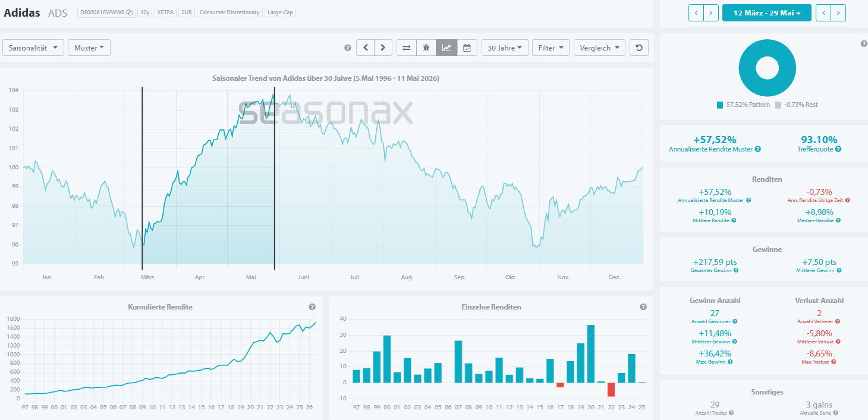This screenshot has height=420, width=868.
Task: Click the XETRA exchange tag
Action: tap(165, 12)
